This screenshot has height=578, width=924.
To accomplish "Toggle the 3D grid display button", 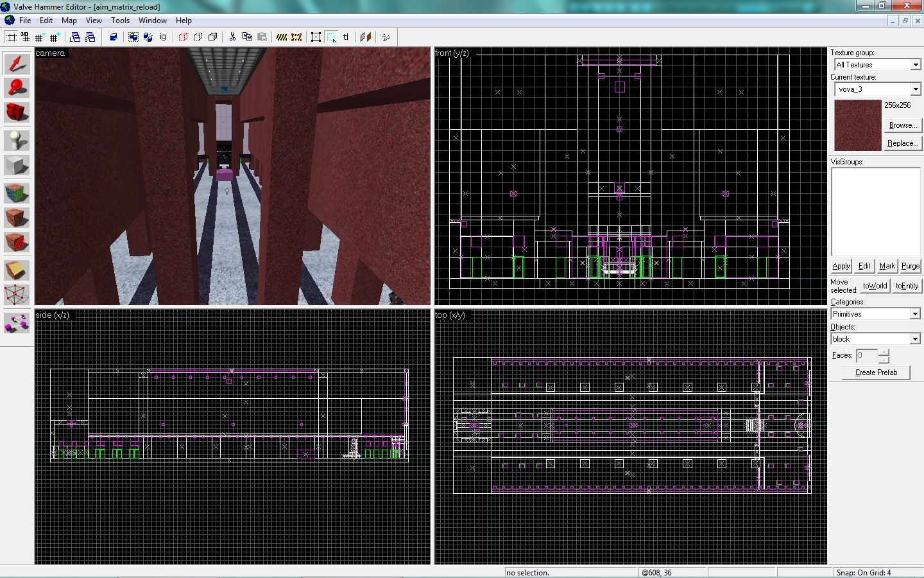I will click(x=26, y=37).
